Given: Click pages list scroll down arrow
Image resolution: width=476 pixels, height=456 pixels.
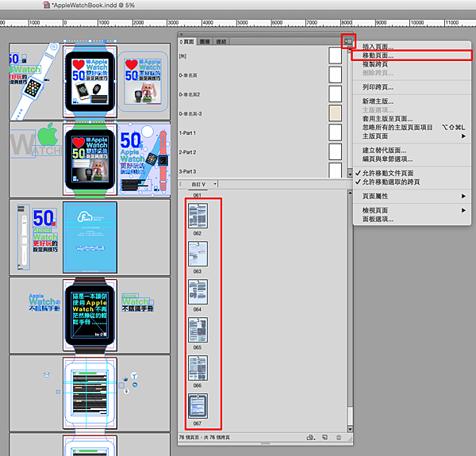Looking at the screenshot, I should (x=350, y=429).
